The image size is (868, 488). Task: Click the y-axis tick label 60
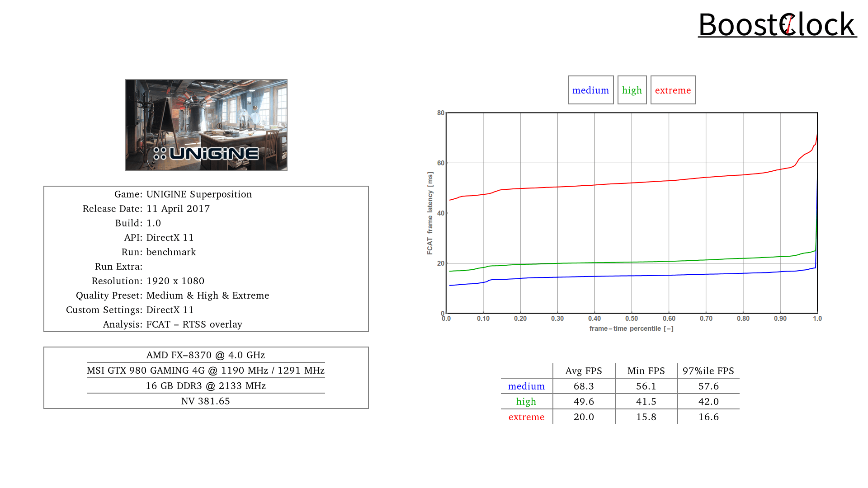[x=441, y=163]
